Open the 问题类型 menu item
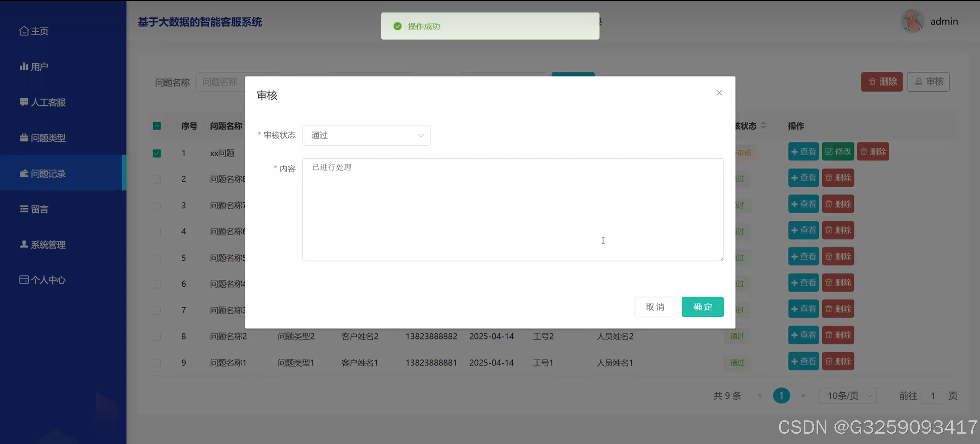 43,138
